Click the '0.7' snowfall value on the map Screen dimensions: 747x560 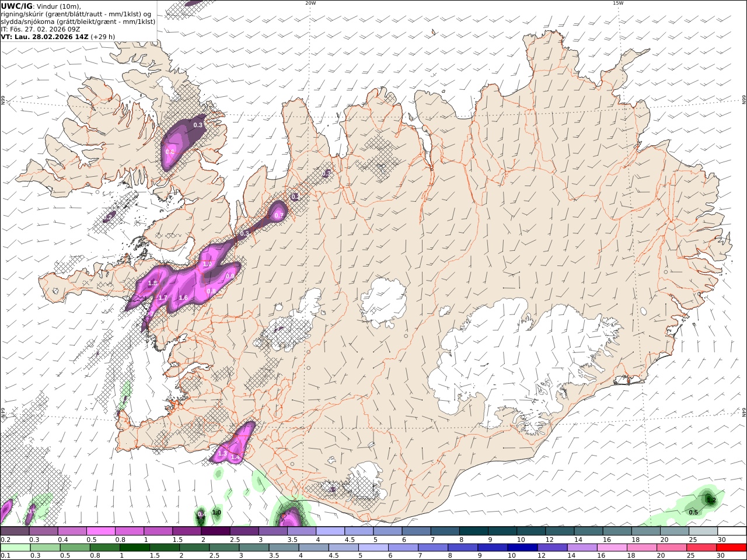tap(279, 216)
